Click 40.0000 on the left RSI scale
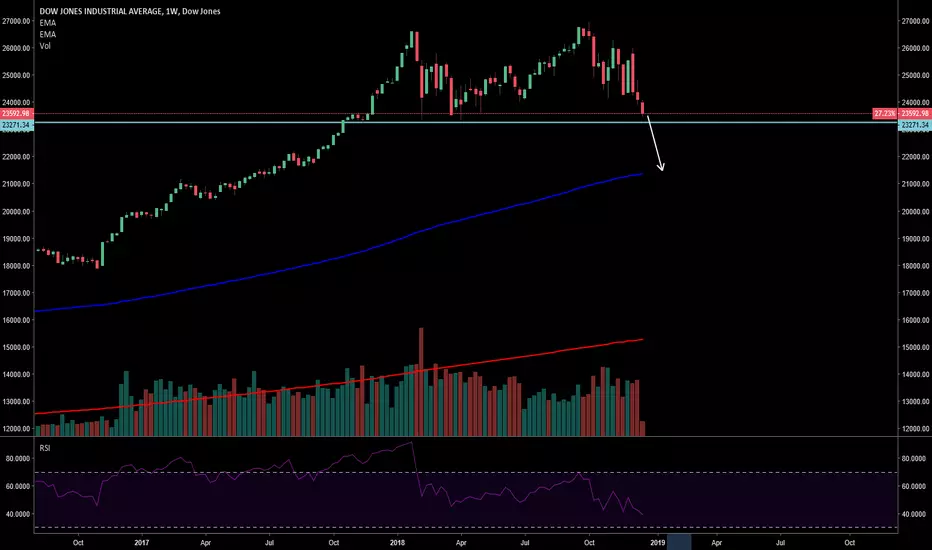 click(18, 514)
